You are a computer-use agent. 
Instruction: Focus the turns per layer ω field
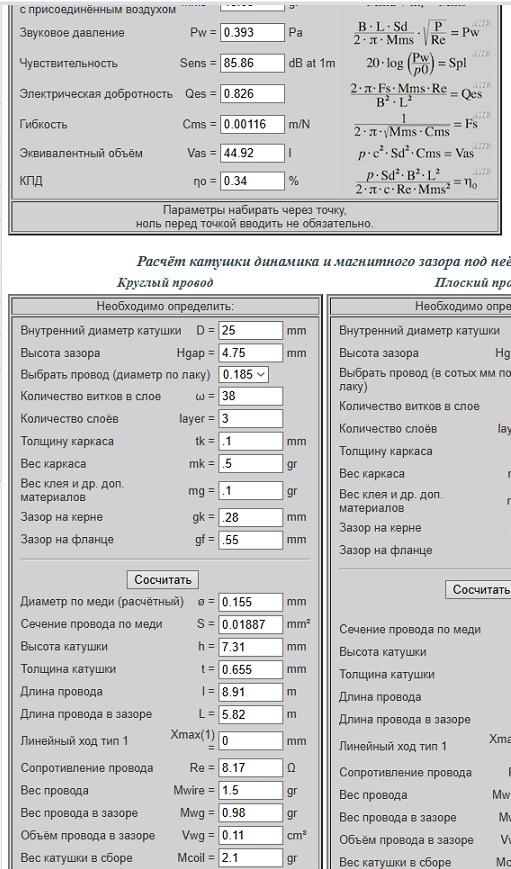[251, 396]
